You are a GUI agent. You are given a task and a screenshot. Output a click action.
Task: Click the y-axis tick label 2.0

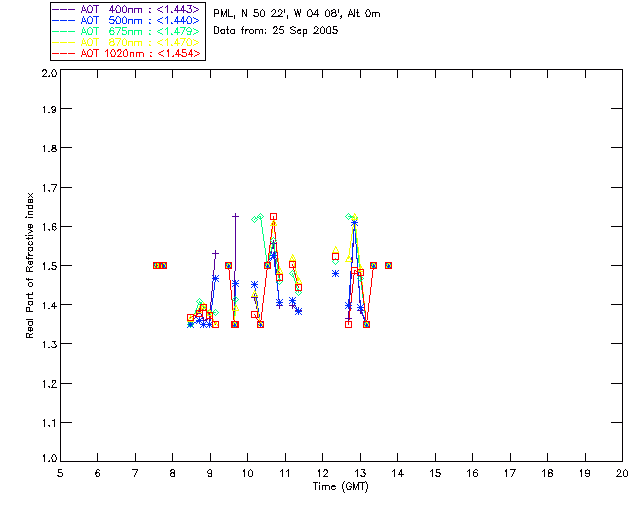(49, 73)
